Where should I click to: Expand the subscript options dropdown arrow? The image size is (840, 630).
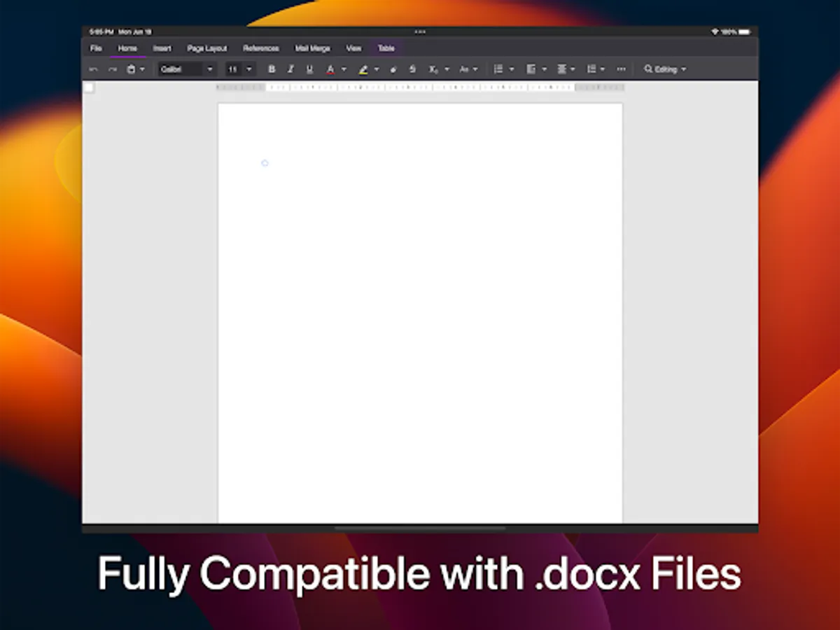(x=447, y=69)
